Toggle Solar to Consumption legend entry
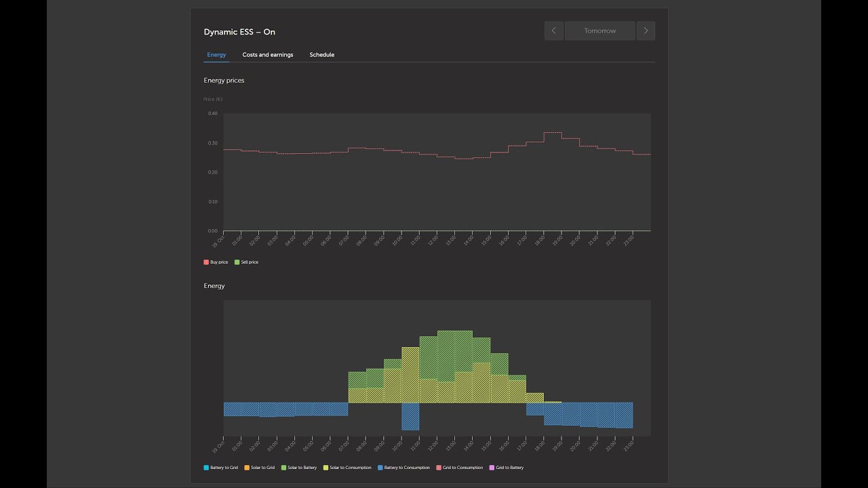The width and height of the screenshot is (868, 488). point(347,468)
